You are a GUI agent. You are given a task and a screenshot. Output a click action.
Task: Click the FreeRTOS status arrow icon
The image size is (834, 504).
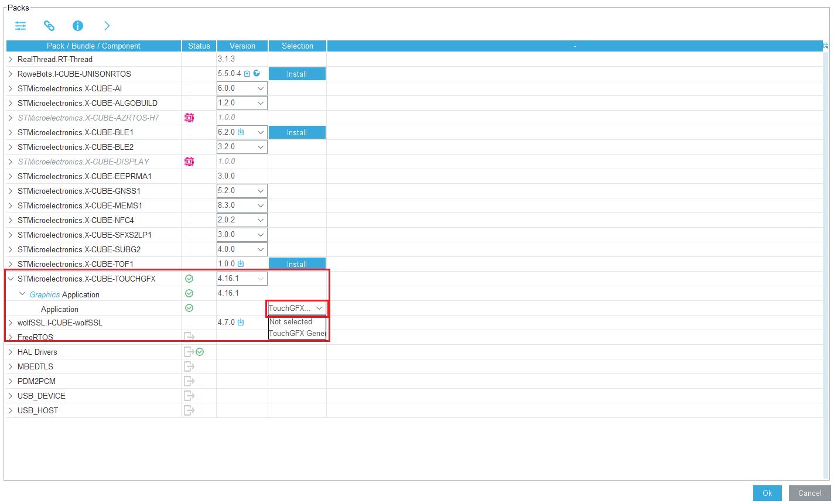coord(189,337)
